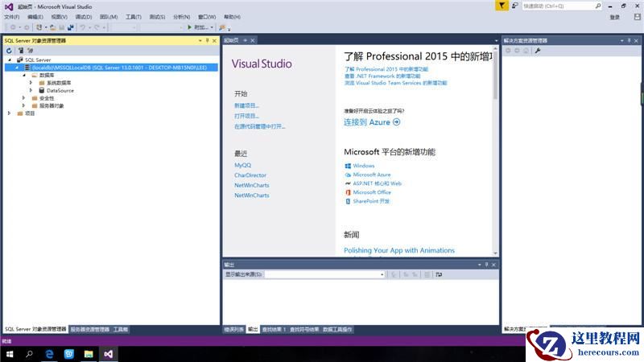Expand the DataSource database node
Image resolution: width=644 pixels, height=362 pixels.
pyautogui.click(x=31, y=90)
